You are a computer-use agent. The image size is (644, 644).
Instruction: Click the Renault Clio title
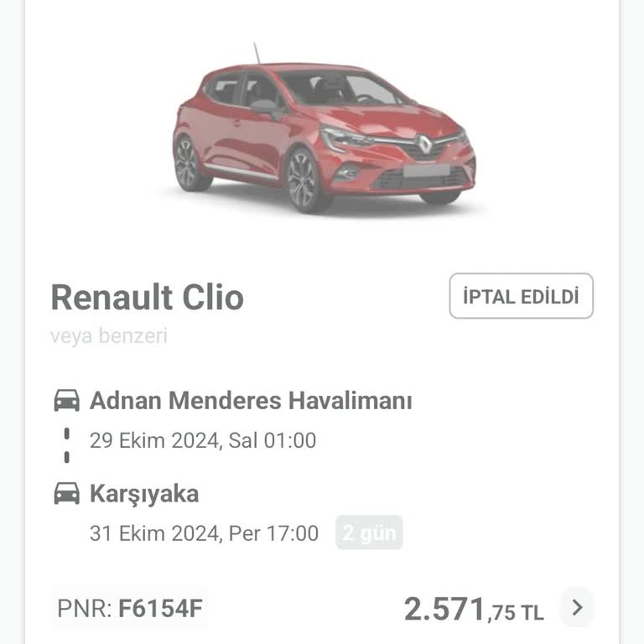tap(148, 297)
